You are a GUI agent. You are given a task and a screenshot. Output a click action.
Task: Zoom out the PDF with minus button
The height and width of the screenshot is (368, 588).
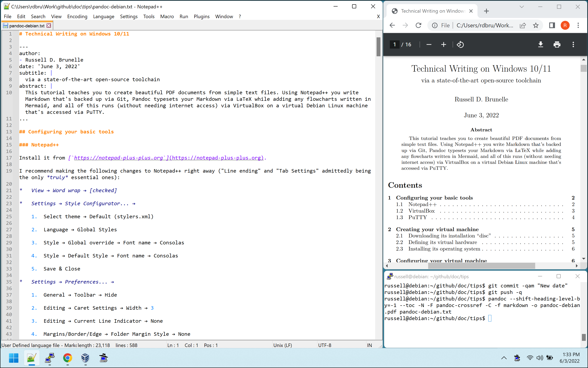[429, 44]
